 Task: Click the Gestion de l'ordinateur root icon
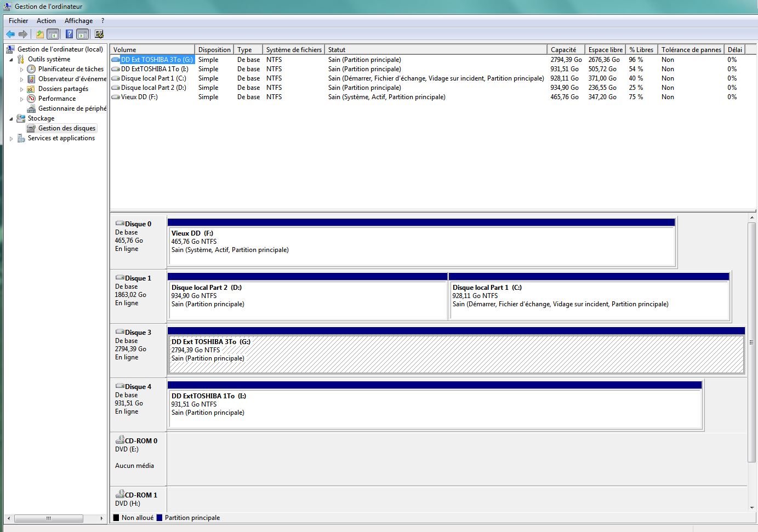[10, 49]
